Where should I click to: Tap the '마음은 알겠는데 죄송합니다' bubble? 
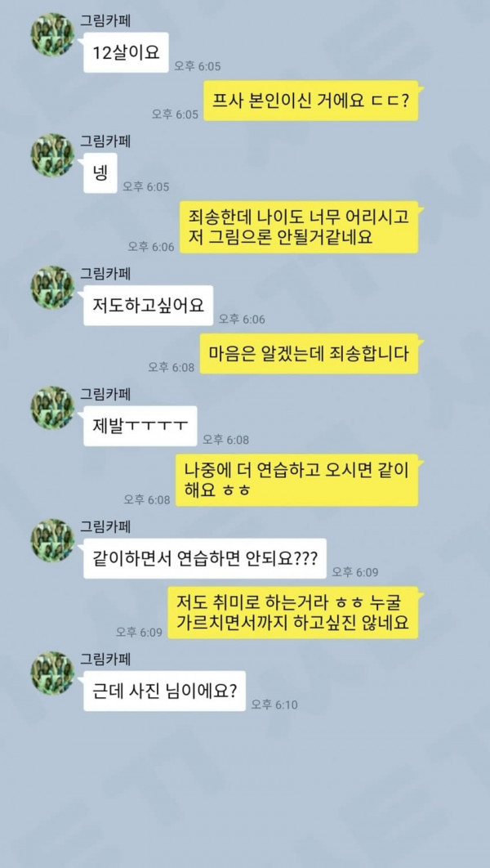[x=311, y=353]
